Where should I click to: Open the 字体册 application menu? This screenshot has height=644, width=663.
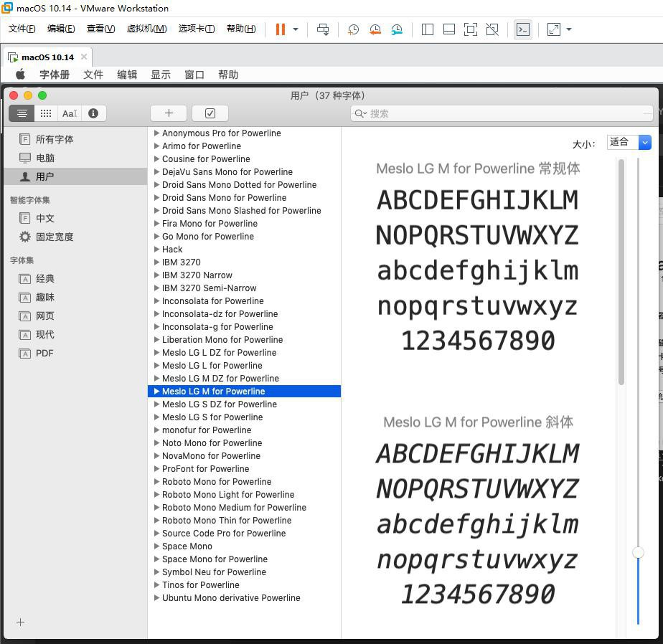tap(54, 75)
